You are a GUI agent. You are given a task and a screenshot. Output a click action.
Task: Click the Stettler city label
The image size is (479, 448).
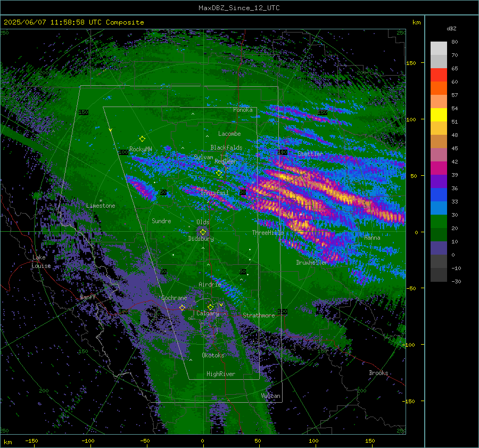point(310,154)
